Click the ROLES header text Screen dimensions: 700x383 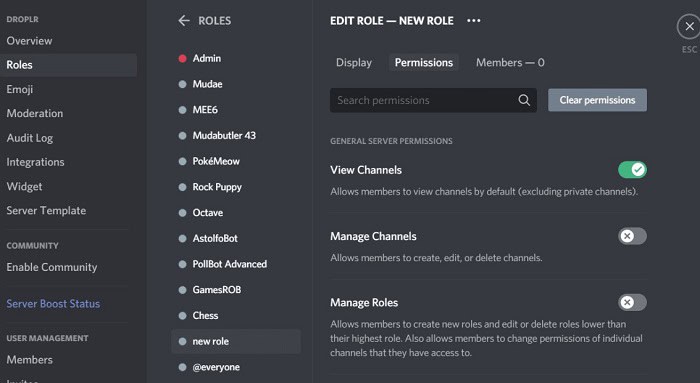point(215,21)
